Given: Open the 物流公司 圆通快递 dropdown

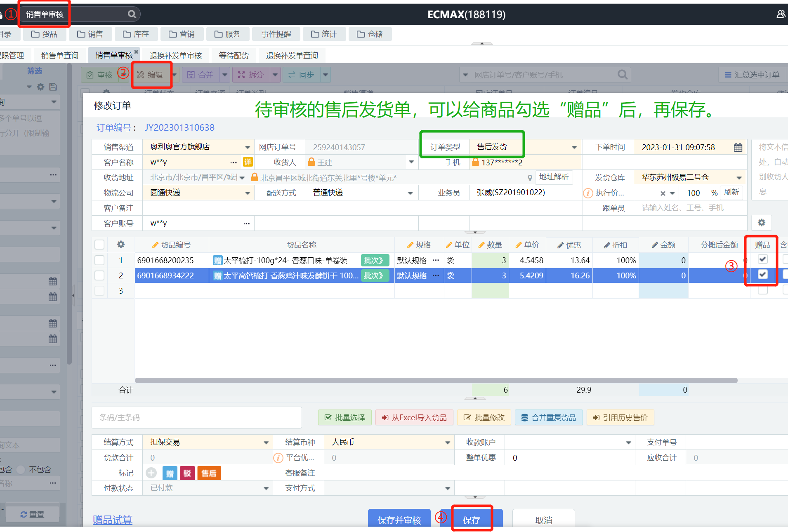Looking at the screenshot, I should point(248,193).
